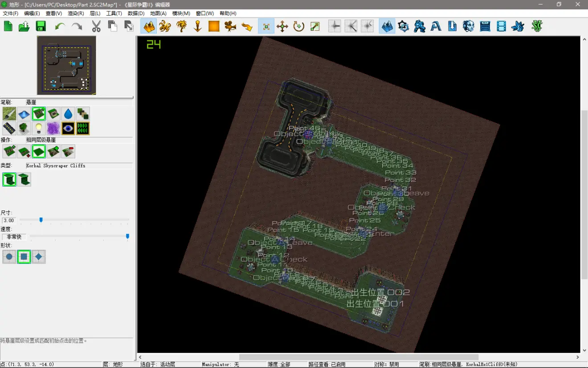Click the Copy icon in toolbar
Image resolution: width=588 pixels, height=368 pixels.
pos(113,26)
